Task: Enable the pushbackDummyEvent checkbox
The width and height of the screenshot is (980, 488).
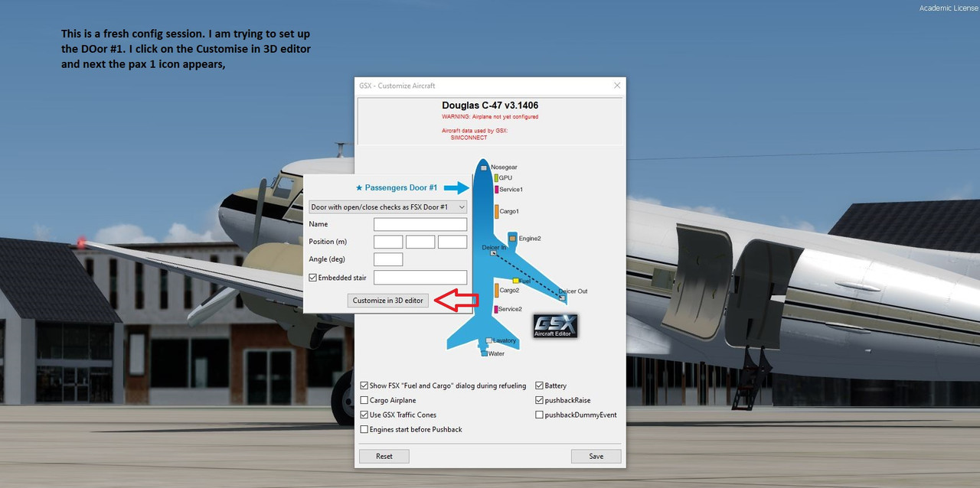Action: click(x=539, y=415)
